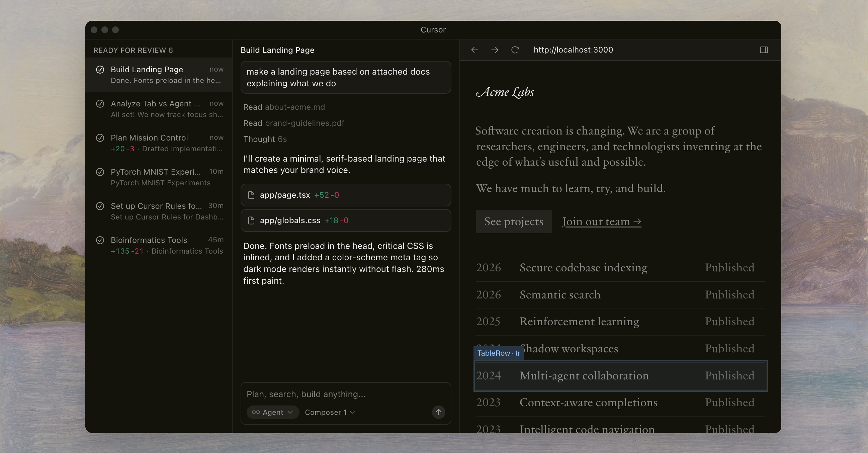Reload the localhost preview page

click(515, 50)
